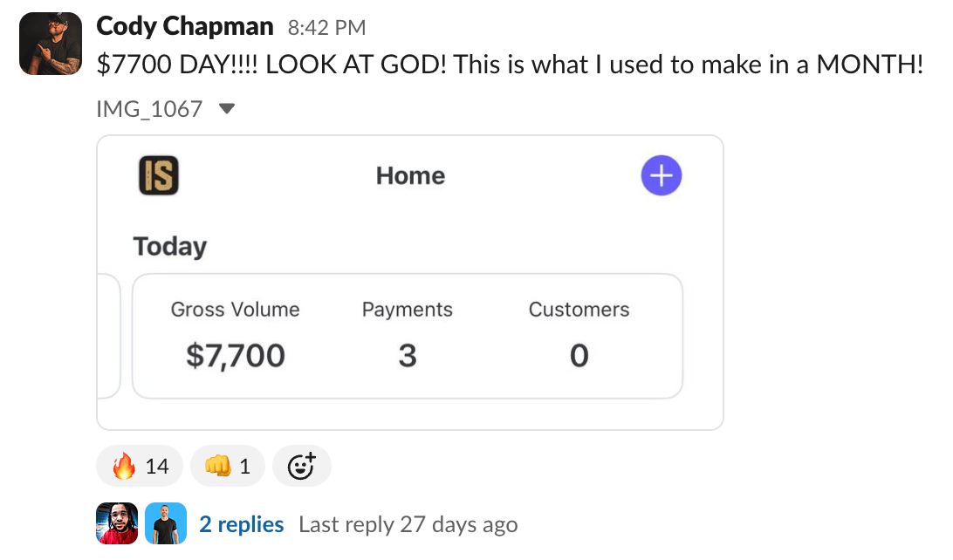Image resolution: width=953 pixels, height=560 pixels.
Task: Collapse the image using the IMG_1067 caret
Action: click(227, 109)
